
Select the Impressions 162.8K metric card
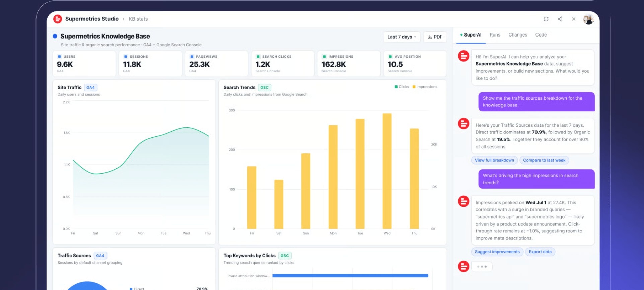pyautogui.click(x=349, y=64)
